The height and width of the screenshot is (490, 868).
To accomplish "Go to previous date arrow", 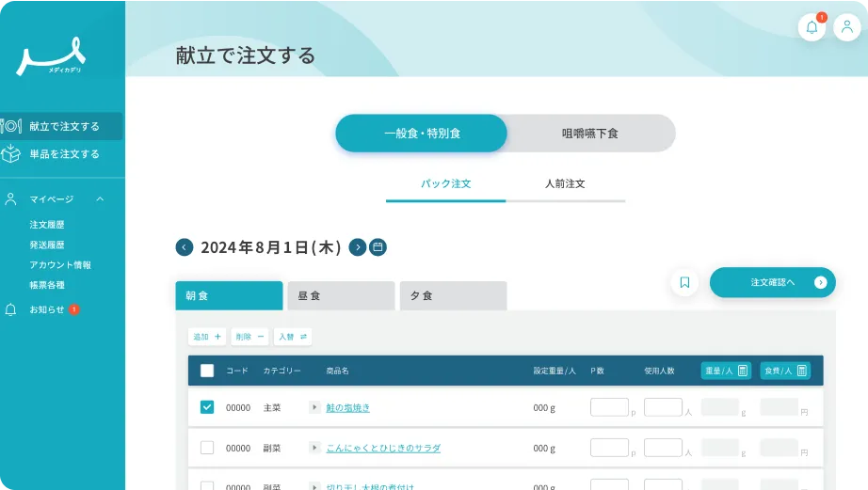I will point(185,247).
